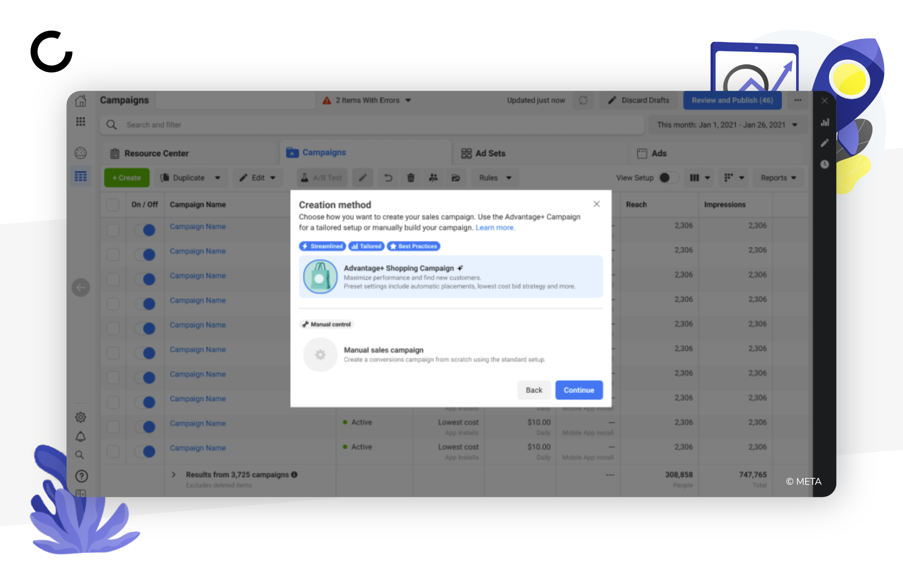903x588 pixels.
Task: Switch to the Ads tab
Action: 716,153
